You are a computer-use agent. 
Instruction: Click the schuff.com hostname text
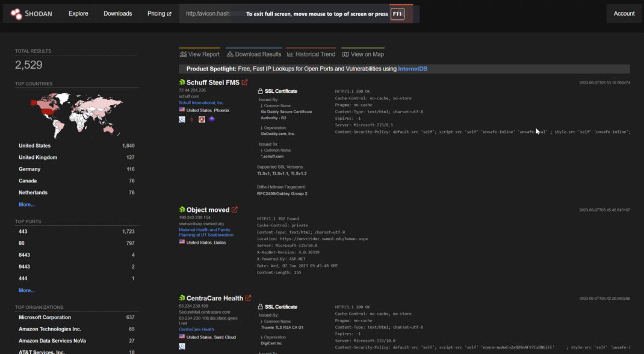[x=189, y=96]
